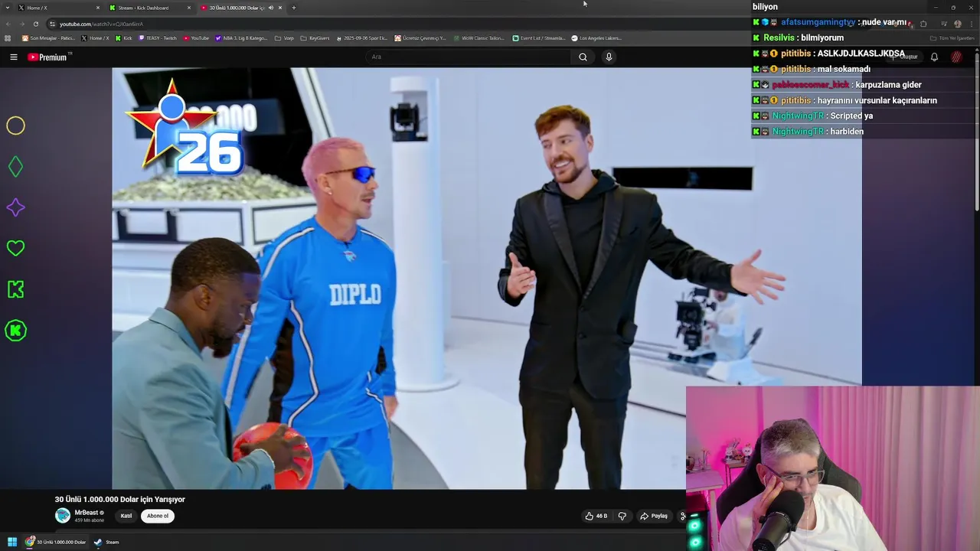Screen dimensions: 980x551
Task: Click the Katıl join button
Action: [x=126, y=516]
